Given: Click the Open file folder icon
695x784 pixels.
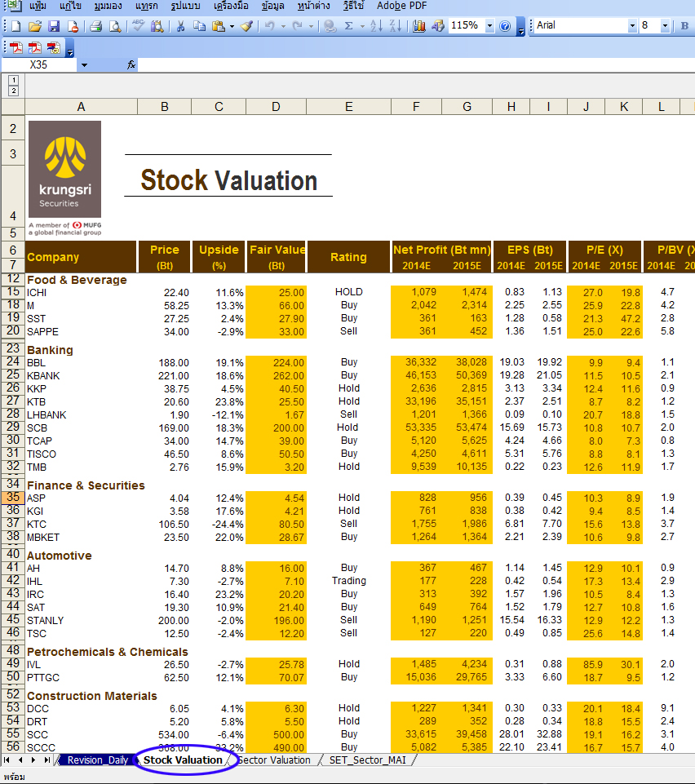Looking at the screenshot, I should [x=35, y=26].
